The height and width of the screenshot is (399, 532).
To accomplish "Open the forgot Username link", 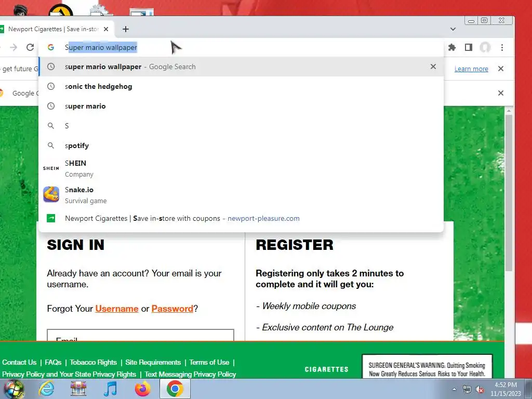I will [x=117, y=309].
